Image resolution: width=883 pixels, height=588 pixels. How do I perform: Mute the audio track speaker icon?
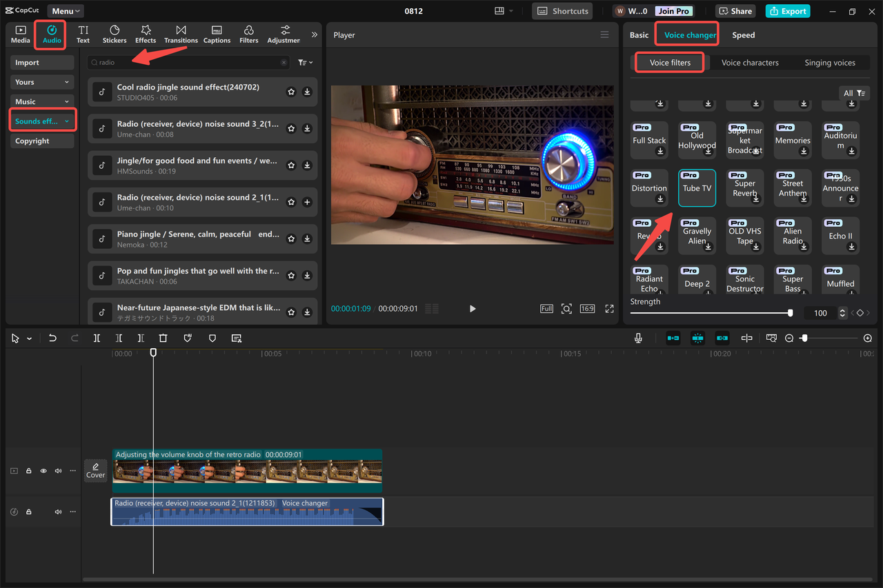pos(58,511)
